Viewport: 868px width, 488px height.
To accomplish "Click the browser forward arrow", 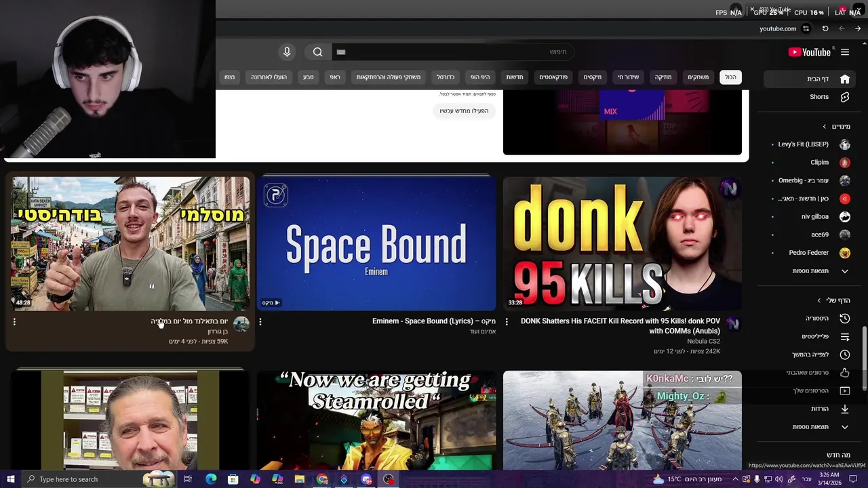I will click(858, 28).
